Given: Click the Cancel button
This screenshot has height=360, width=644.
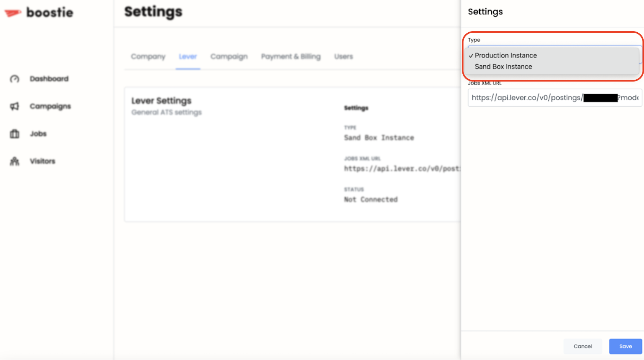Looking at the screenshot, I should 583,346.
